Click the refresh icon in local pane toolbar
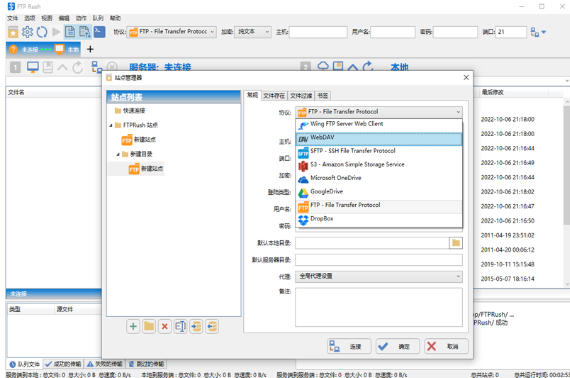The height and width of the screenshot is (378, 570). [368, 66]
